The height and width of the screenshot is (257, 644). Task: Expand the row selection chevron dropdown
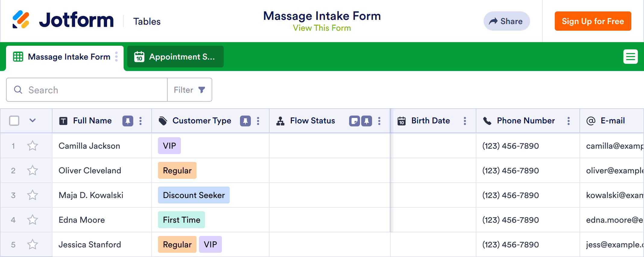[33, 121]
